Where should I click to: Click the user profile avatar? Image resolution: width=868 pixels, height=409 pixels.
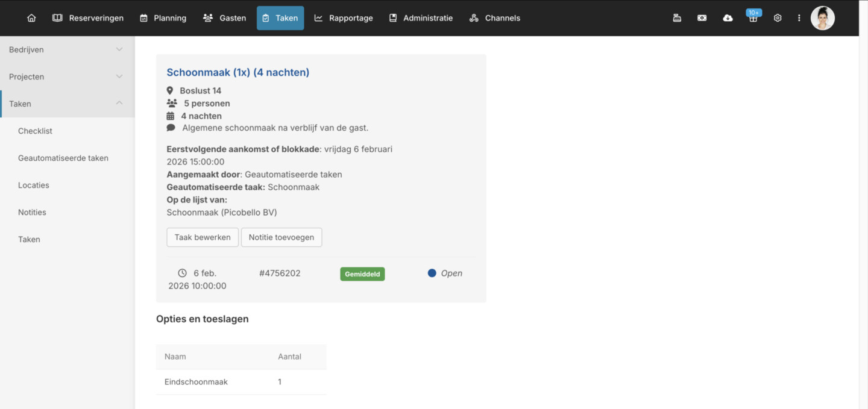[x=822, y=18]
